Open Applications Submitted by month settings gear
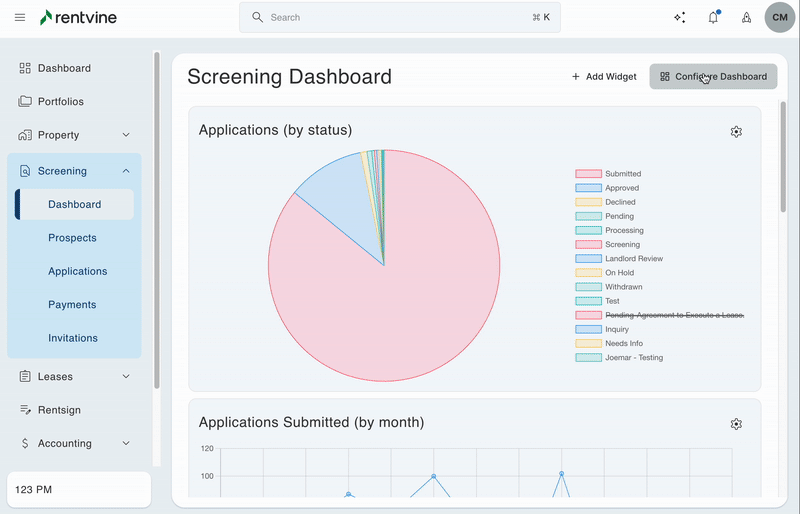The image size is (800, 514). pyautogui.click(x=736, y=424)
